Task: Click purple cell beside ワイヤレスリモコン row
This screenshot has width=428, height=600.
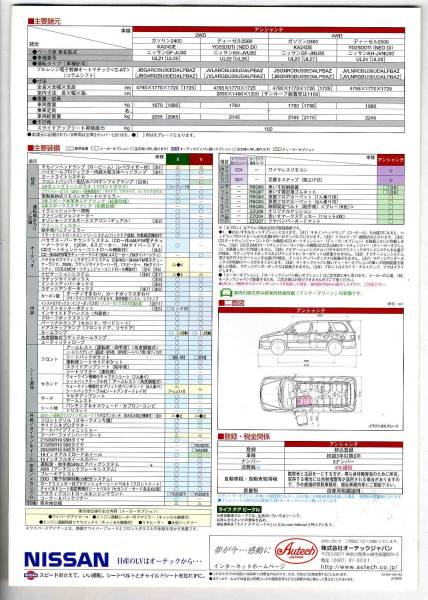Action: (x=391, y=170)
